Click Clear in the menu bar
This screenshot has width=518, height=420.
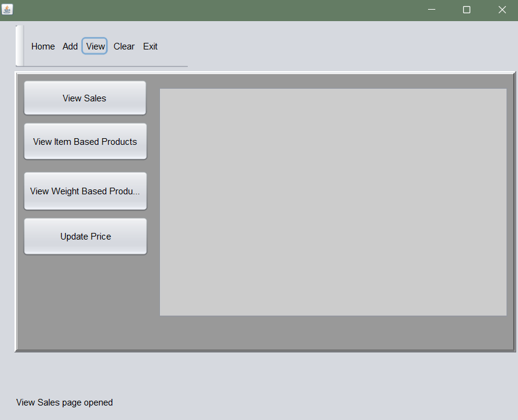point(124,46)
